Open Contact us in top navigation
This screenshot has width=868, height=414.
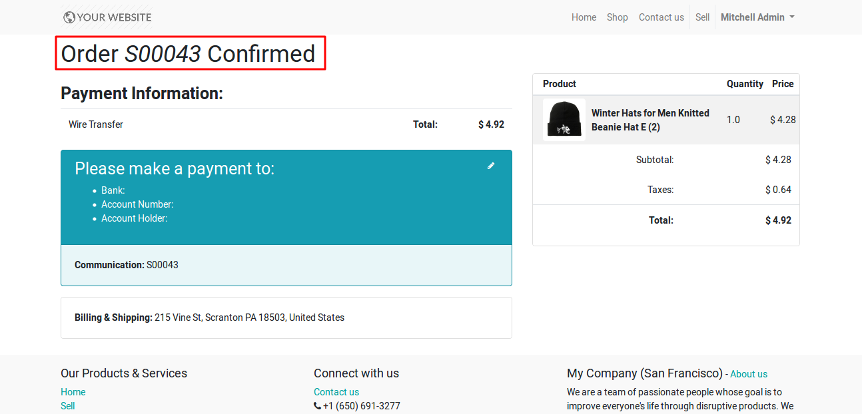click(x=661, y=17)
